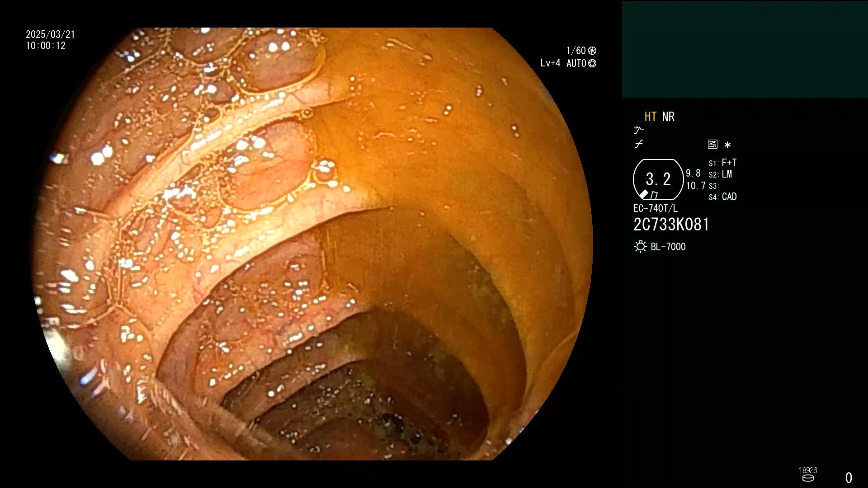The image size is (868, 488).
Task: Click the scope model EC-740T/L
Action: tap(656, 208)
